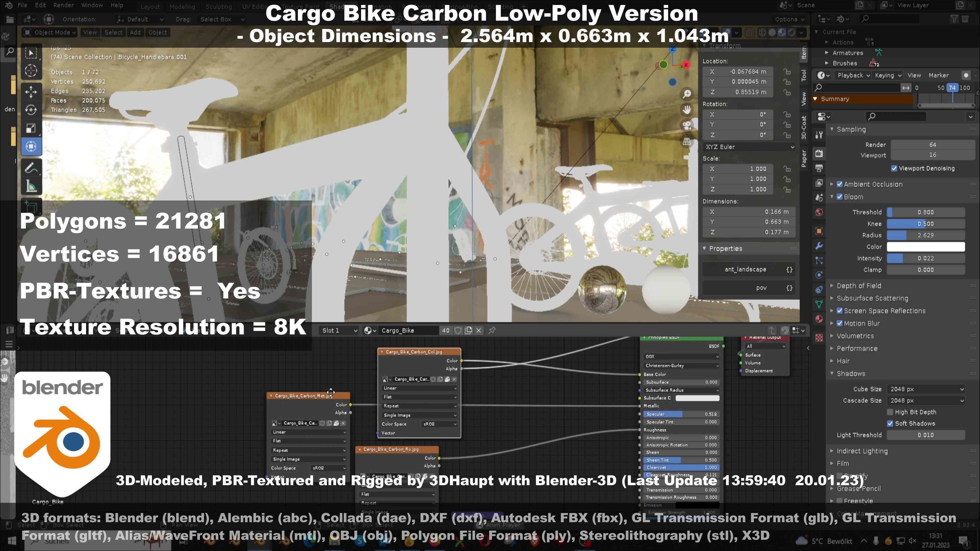The image size is (980, 551).
Task: Open the timeline Playback menu
Action: tap(853, 75)
